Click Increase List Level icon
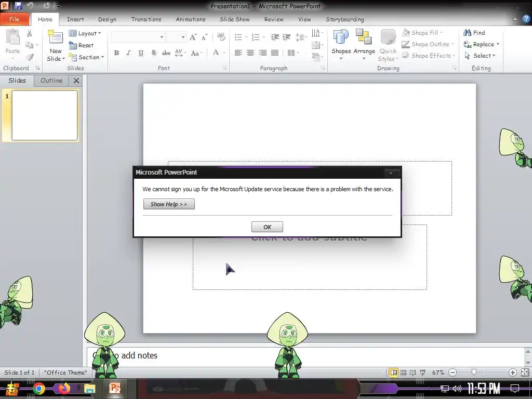The height and width of the screenshot is (399, 532). tap(287, 37)
